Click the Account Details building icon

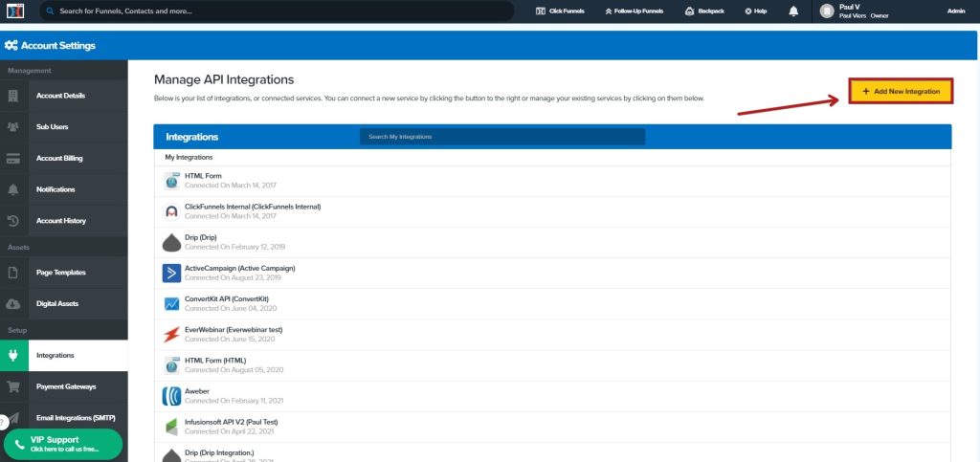[13, 96]
